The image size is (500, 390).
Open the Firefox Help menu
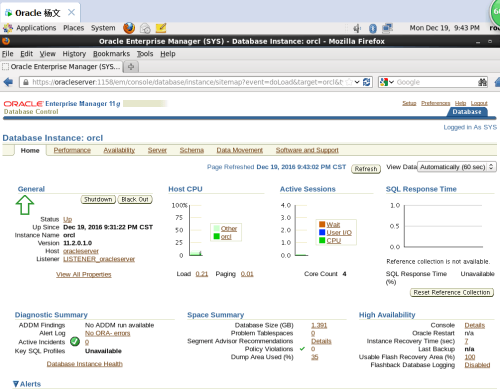click(168, 54)
